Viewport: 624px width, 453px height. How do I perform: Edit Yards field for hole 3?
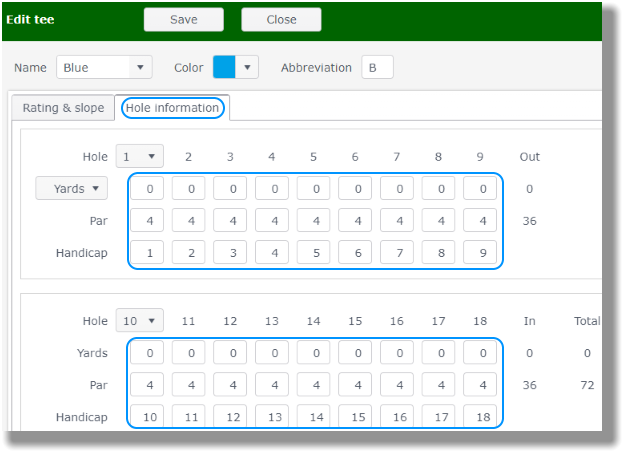tap(230, 188)
